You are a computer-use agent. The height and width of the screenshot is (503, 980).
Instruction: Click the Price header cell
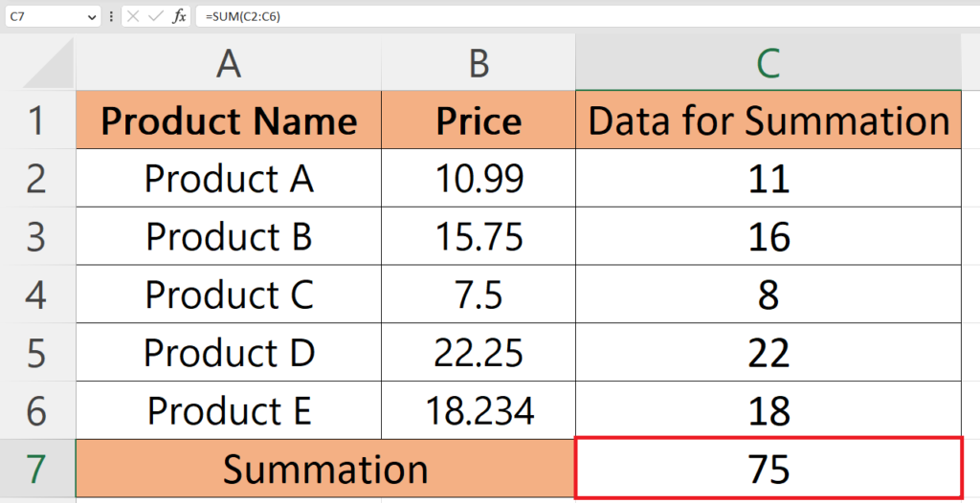pyautogui.click(x=479, y=120)
